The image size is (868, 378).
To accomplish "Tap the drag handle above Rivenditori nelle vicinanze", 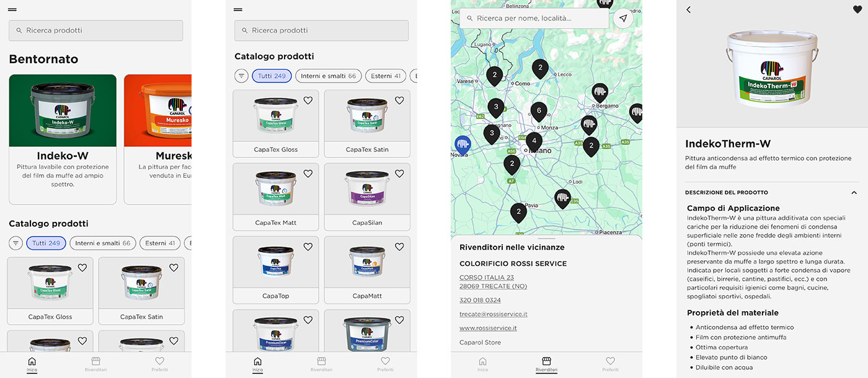I will 546,239.
